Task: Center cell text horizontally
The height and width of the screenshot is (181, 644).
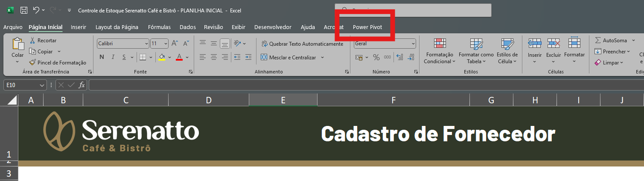Action: 214,57
